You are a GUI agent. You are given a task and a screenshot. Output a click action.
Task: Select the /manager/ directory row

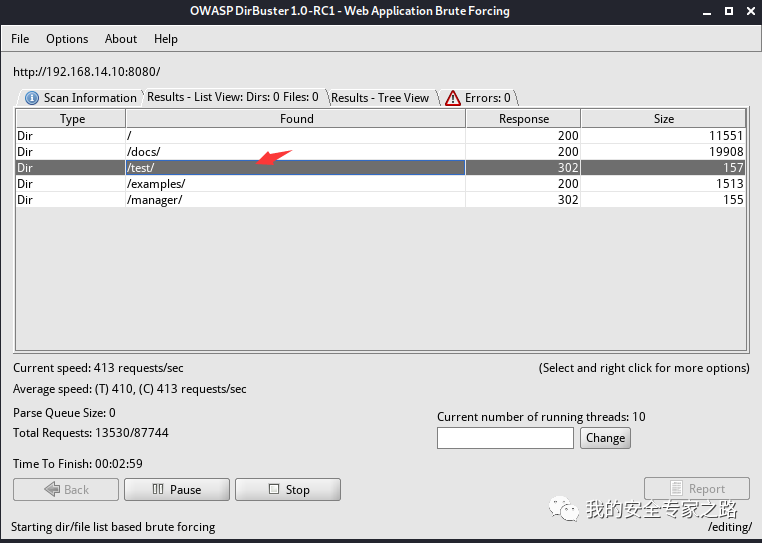381,200
